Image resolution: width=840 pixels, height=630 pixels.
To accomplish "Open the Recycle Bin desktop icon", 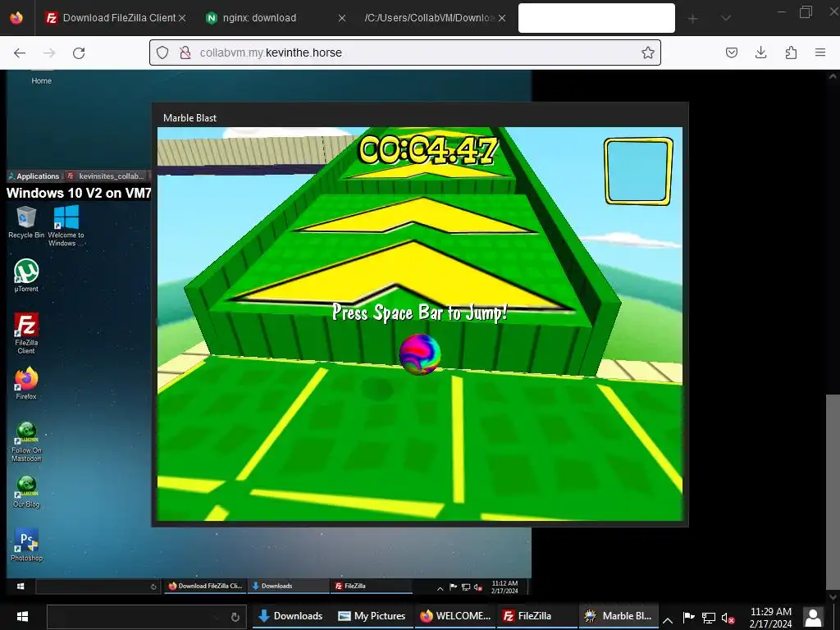I will (x=26, y=222).
